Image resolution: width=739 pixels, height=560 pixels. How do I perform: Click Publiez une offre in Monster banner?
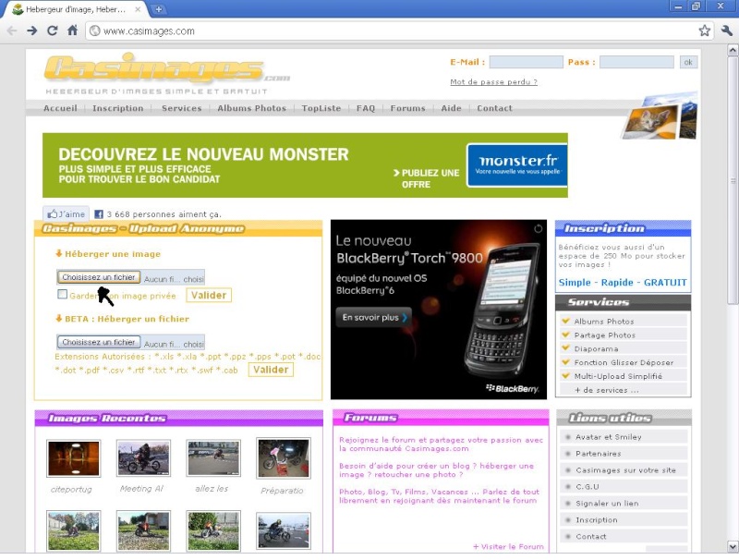(426, 178)
